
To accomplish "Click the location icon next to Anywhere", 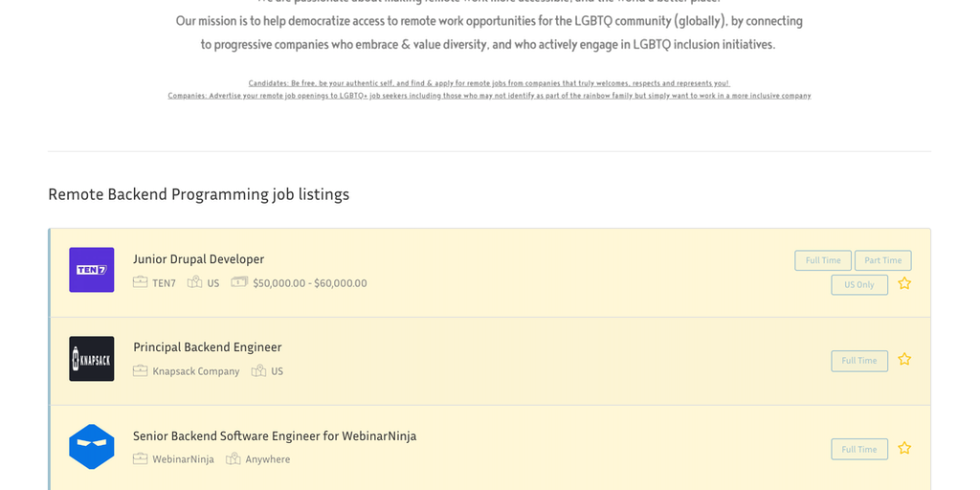I will pos(233,459).
